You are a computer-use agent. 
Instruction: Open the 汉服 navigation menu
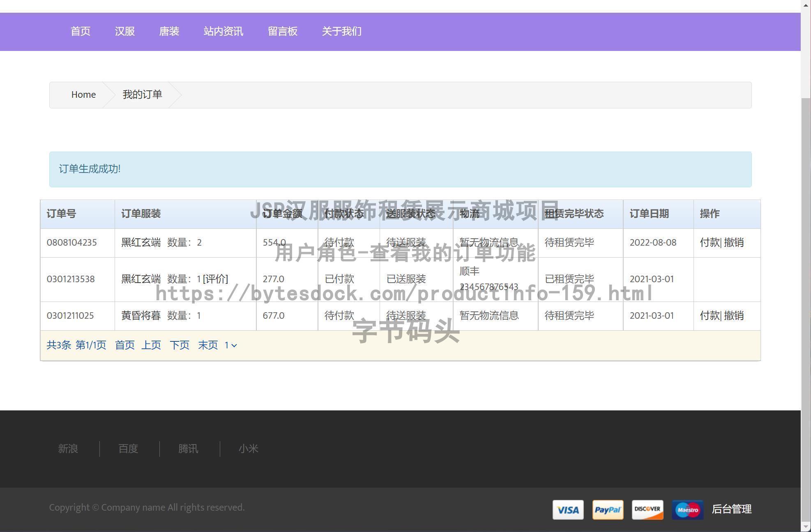click(124, 31)
